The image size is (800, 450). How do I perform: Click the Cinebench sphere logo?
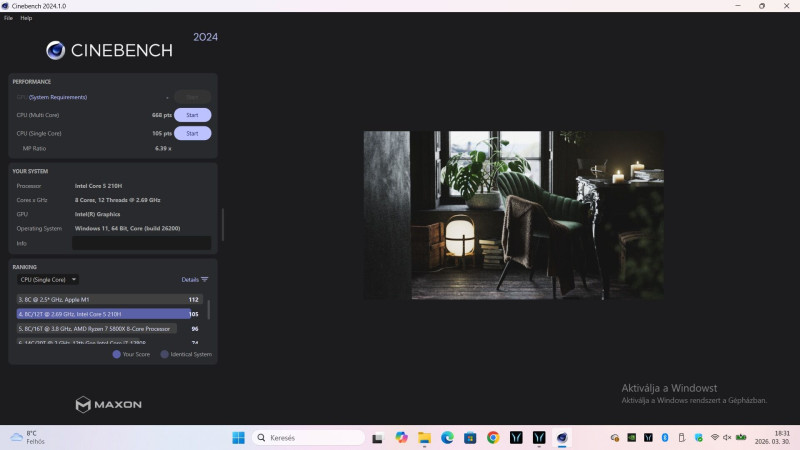(56, 51)
